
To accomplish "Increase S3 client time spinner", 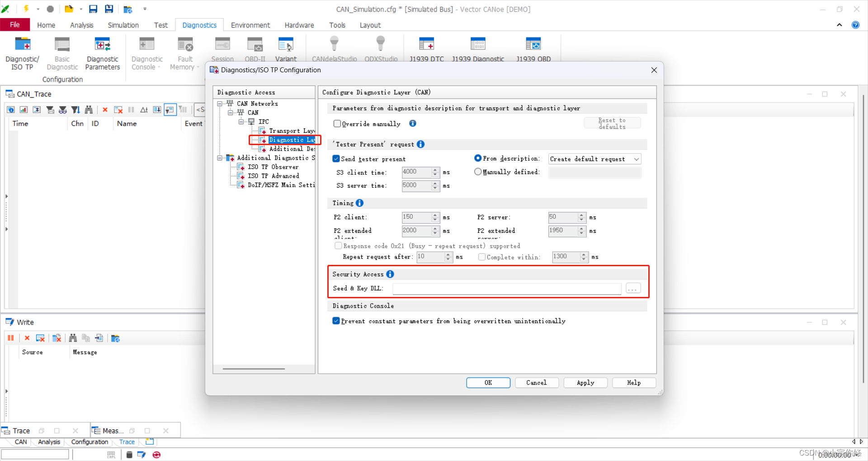I will pyautogui.click(x=435, y=169).
